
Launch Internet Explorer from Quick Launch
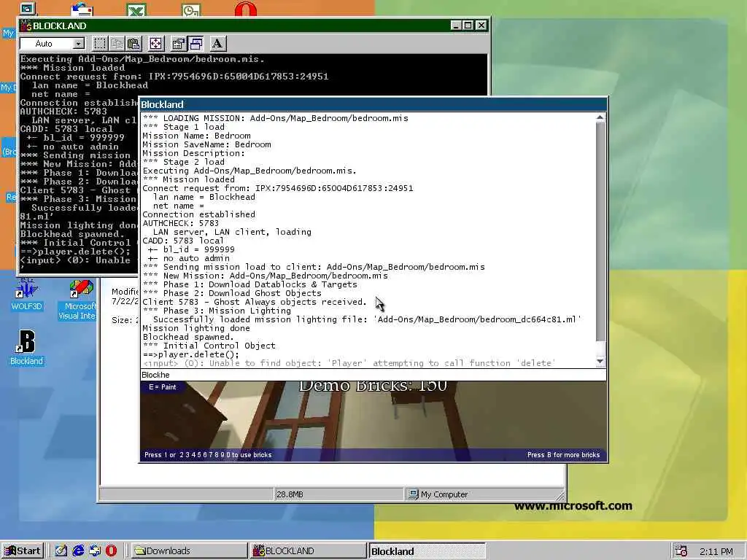78,551
